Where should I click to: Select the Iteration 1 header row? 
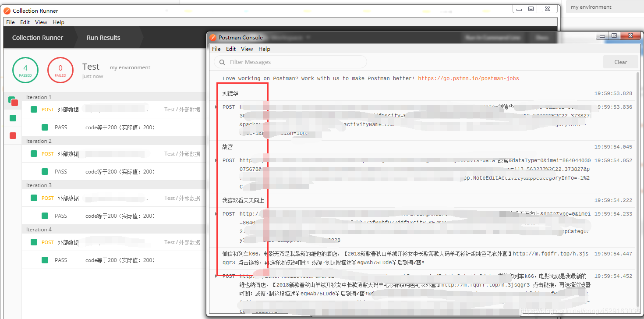click(x=113, y=97)
